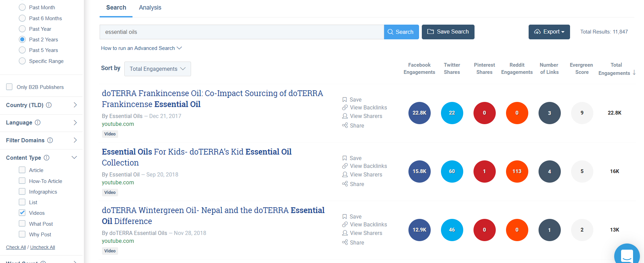Viewport: 644px width, 263px height.
Task: Click View Backlinks icon for Wintergreen Oil video
Action: 345,224
